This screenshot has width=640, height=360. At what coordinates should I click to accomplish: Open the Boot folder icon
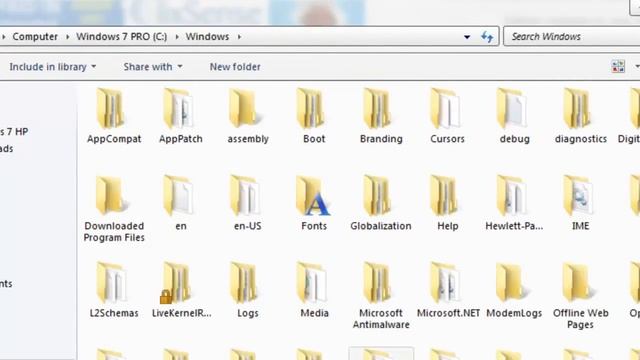310,109
